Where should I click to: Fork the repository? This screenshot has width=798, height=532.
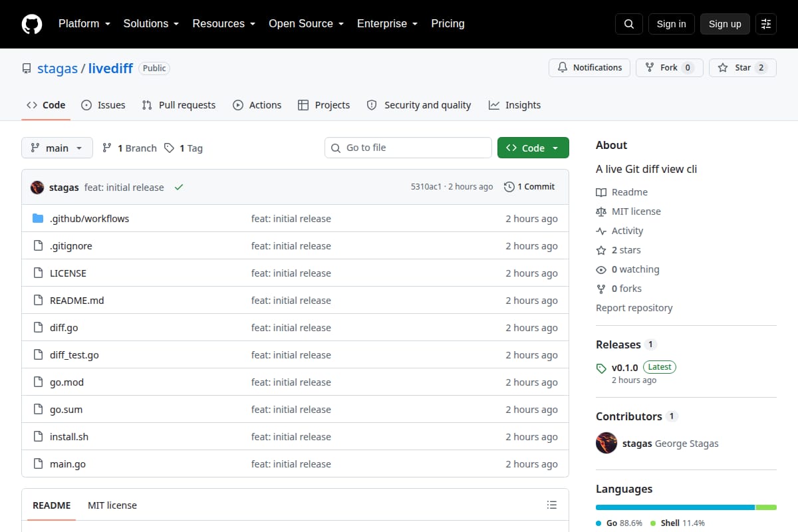[x=669, y=68]
